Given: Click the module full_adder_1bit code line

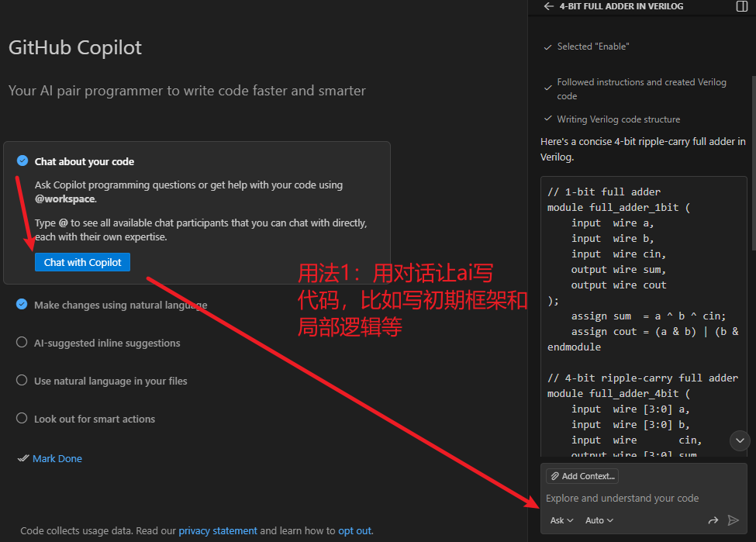Looking at the screenshot, I should [x=619, y=207].
